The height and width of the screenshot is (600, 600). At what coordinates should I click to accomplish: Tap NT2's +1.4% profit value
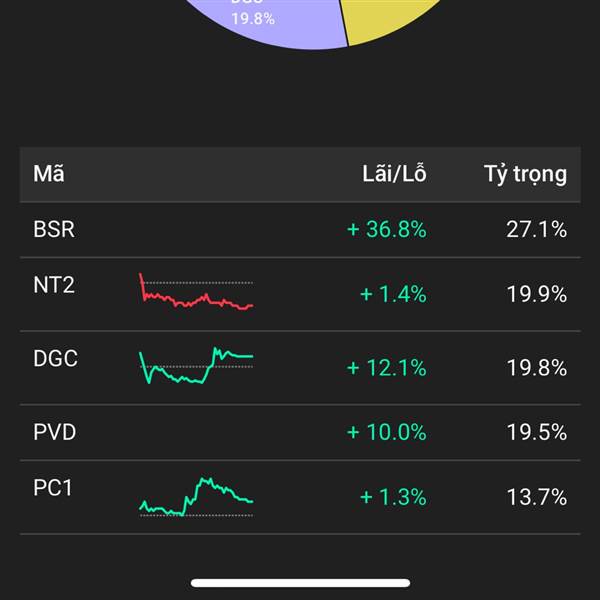pos(393,294)
